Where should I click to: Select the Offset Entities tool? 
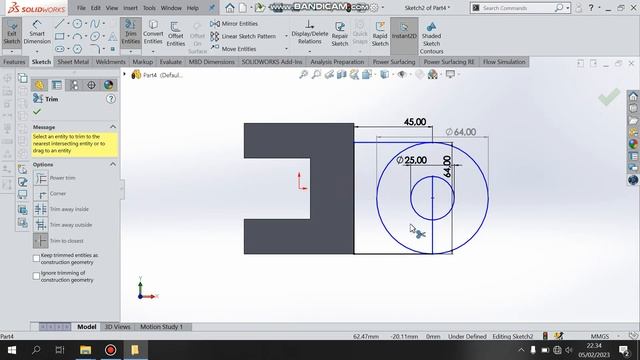176,34
